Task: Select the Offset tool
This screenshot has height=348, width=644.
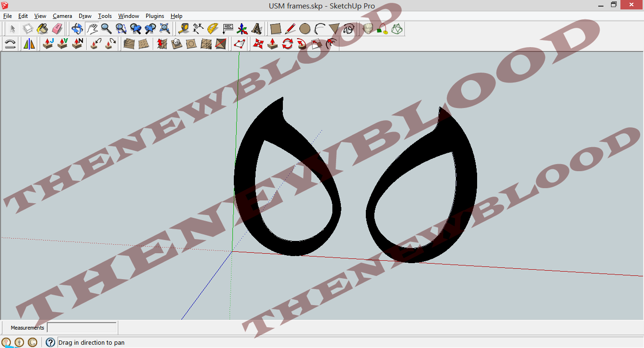Action: [331, 44]
